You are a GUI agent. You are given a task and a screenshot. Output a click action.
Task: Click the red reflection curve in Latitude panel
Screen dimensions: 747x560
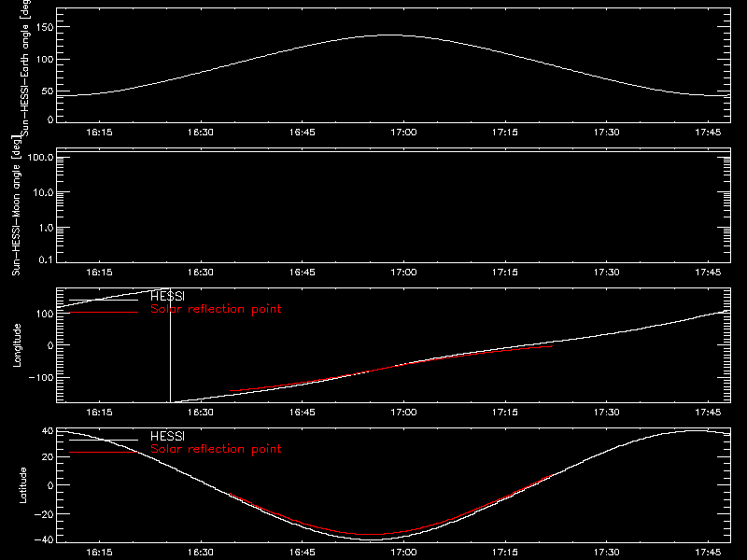[372, 534]
